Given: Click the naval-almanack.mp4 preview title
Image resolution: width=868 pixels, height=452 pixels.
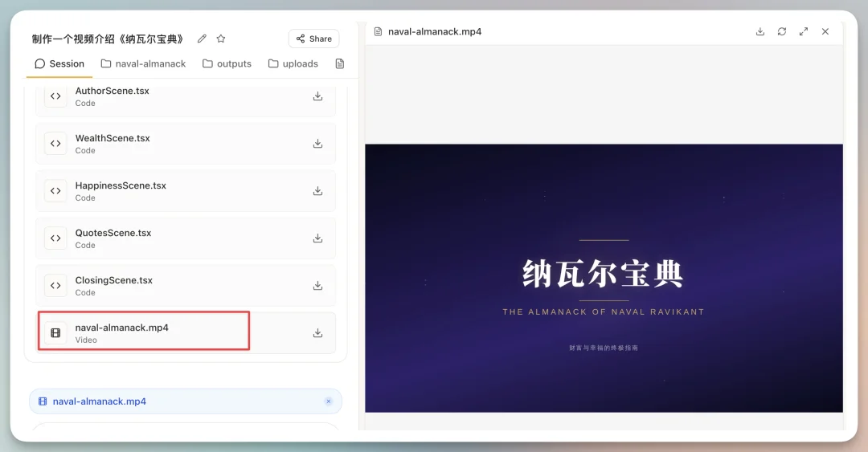Looking at the screenshot, I should pos(435,31).
